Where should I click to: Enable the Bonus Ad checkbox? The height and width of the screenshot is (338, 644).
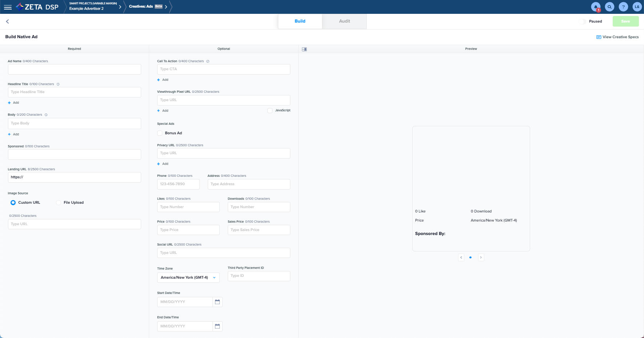point(160,133)
